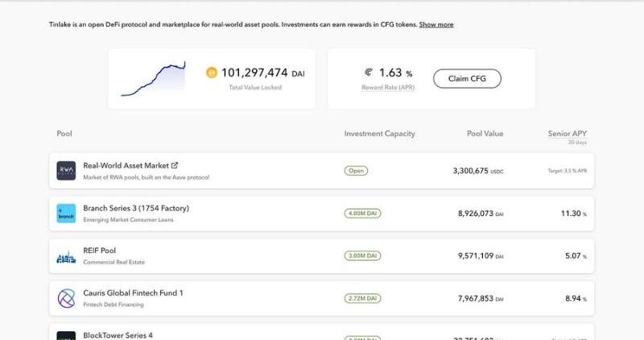Screen dimensions: 644x340
Task: Expand description with Show more link
Action: (x=436, y=25)
